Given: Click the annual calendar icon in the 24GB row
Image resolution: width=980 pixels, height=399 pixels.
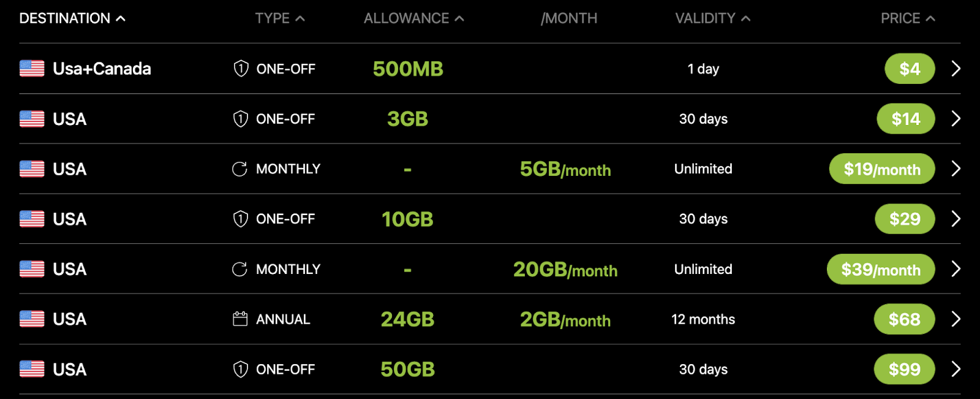Looking at the screenshot, I should point(240,319).
